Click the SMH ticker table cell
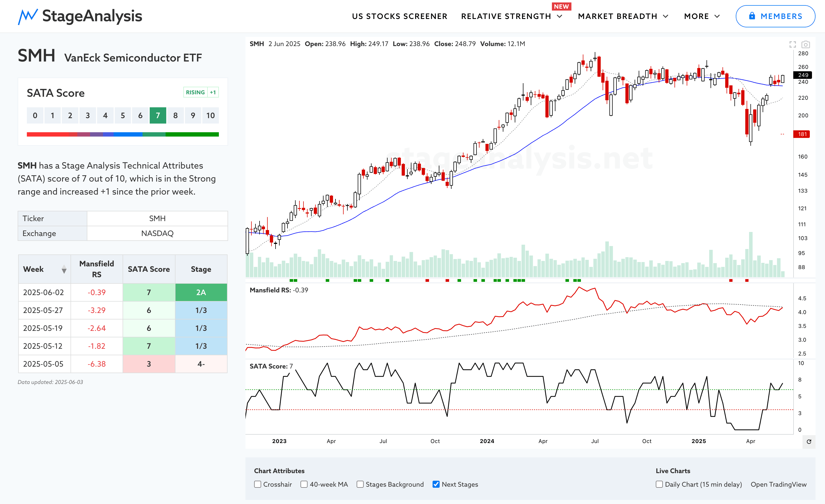825x504 pixels. point(157,219)
